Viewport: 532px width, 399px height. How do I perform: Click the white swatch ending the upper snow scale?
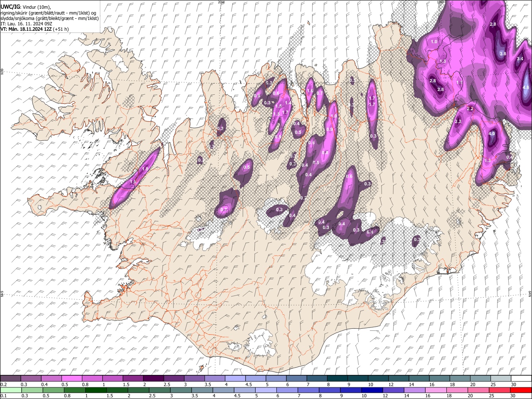(x=520, y=378)
